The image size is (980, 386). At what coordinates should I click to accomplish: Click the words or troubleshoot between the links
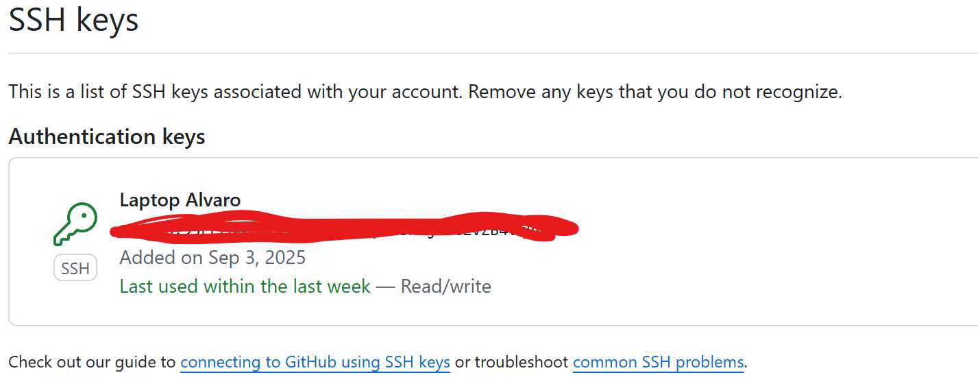pyautogui.click(x=511, y=362)
